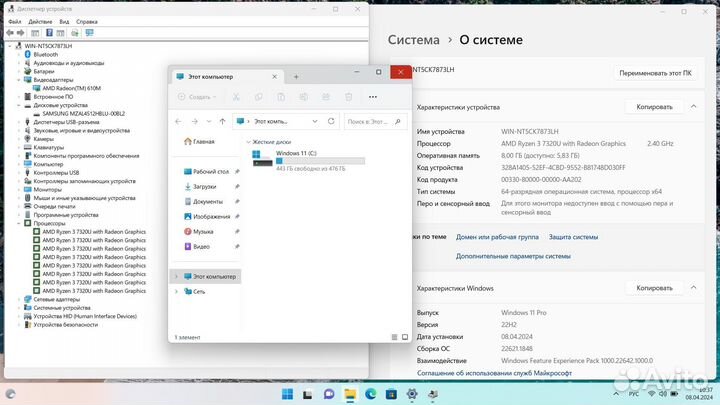This screenshot has height=405, width=720.
Task: Open Домен или рабочая группа link
Action: 497,237
